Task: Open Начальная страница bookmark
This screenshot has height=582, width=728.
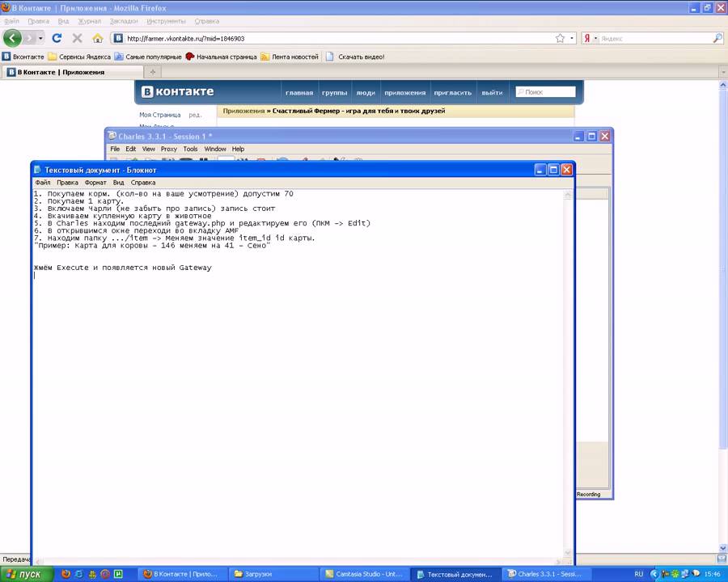Action: click(x=221, y=57)
